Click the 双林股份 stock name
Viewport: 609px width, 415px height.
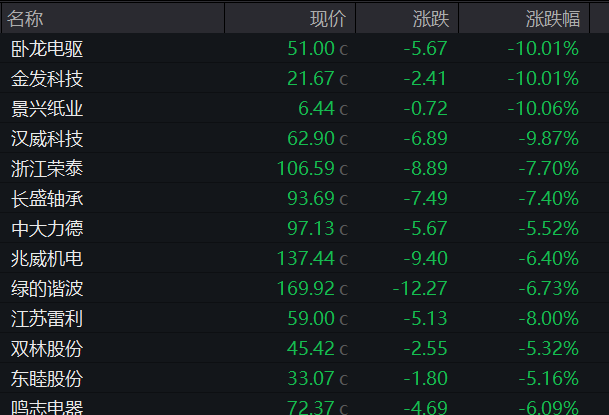[x=47, y=348]
